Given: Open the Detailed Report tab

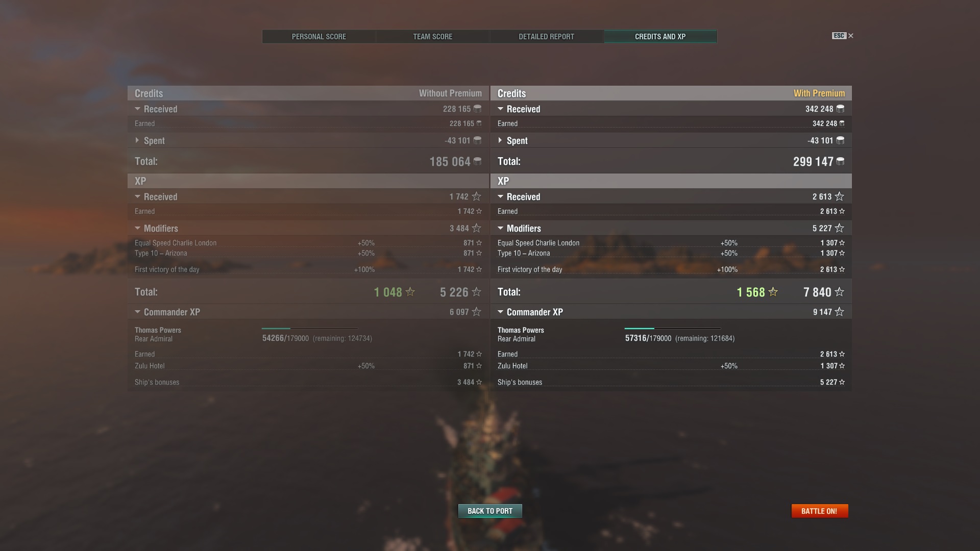Looking at the screenshot, I should click(547, 37).
